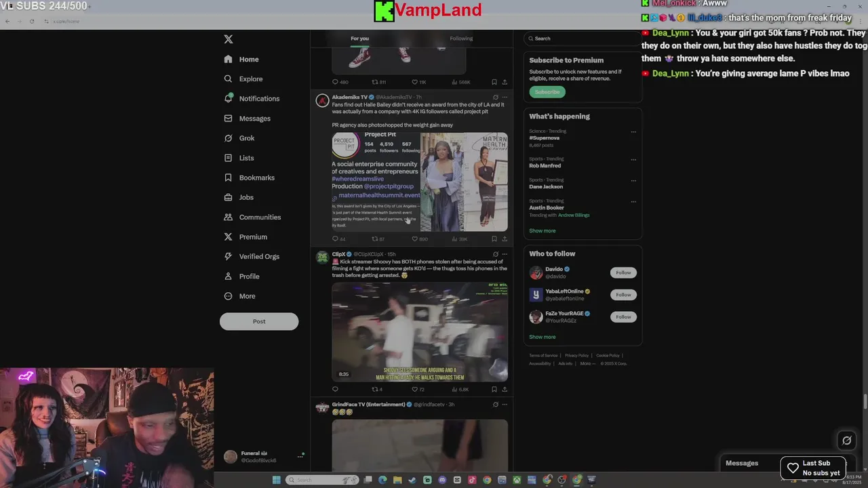Click the Jobs briefcase icon
868x488 pixels.
coord(228,197)
